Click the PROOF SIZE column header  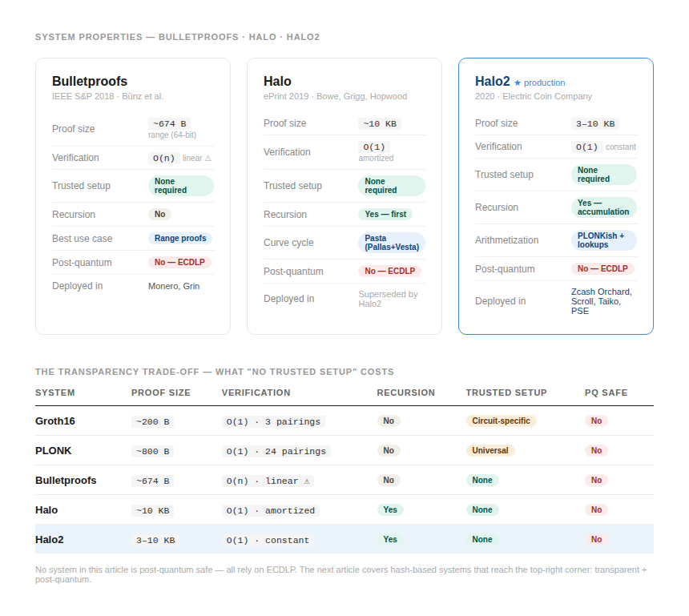tap(161, 393)
